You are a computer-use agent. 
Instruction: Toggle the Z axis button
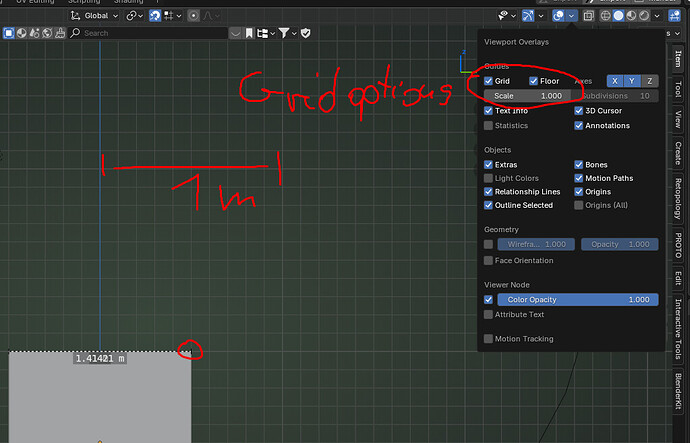(x=650, y=81)
